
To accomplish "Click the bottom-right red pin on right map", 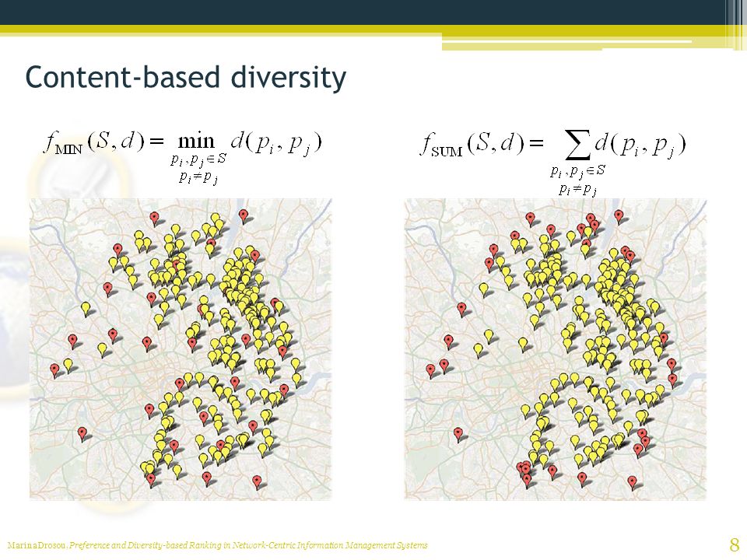I will [x=632, y=482].
